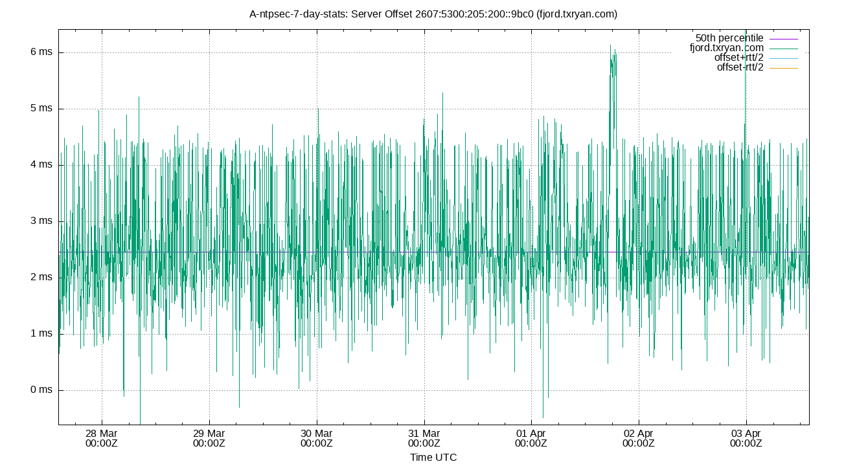
Task: Toggle the fjord.txryan.com series visibility
Action: [727, 47]
